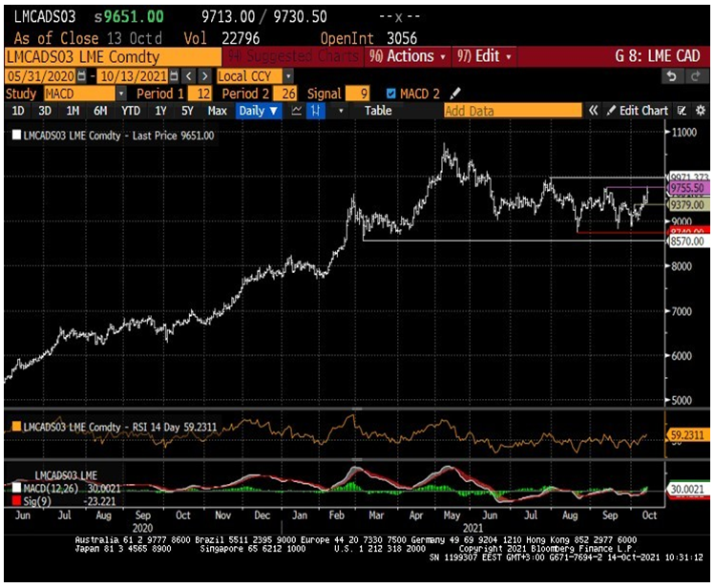This screenshot has width=715, height=588.
Task: Click the Table view button
Action: click(378, 111)
